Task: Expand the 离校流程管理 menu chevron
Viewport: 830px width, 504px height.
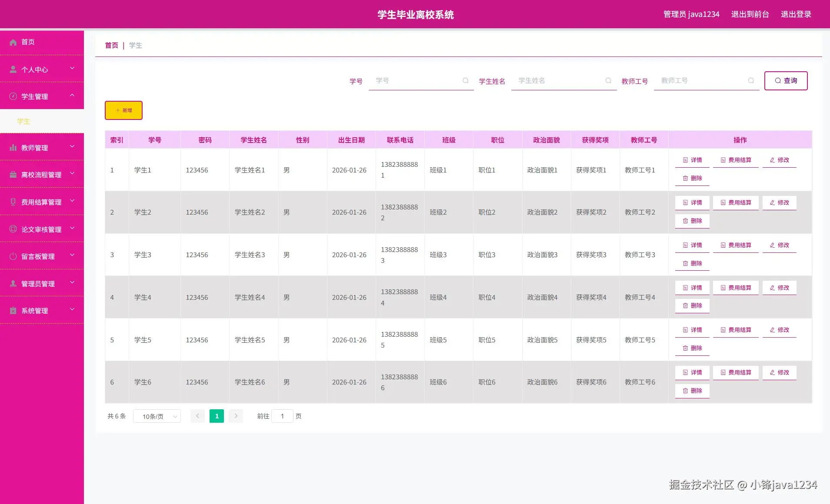Action: 72,173
